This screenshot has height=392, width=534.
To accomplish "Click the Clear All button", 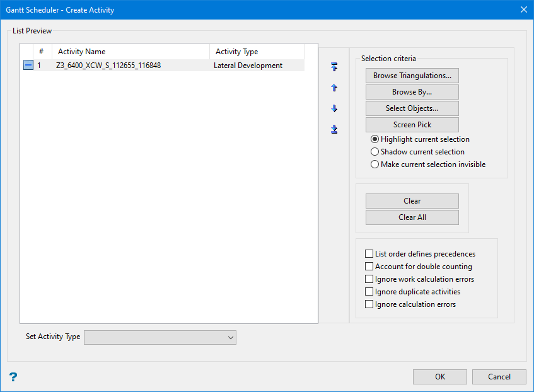I will click(x=412, y=217).
